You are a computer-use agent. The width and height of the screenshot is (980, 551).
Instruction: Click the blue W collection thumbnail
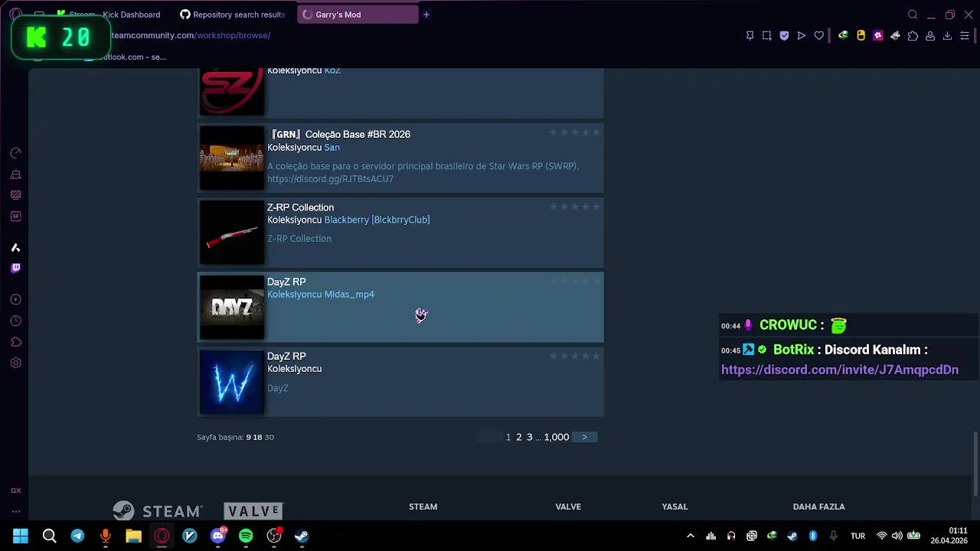232,382
